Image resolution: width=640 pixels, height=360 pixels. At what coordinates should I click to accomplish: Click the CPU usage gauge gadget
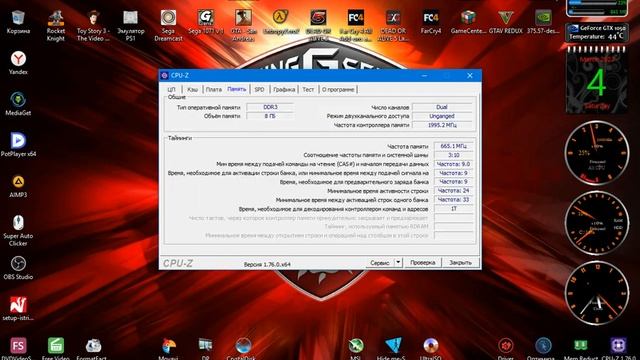click(x=596, y=153)
